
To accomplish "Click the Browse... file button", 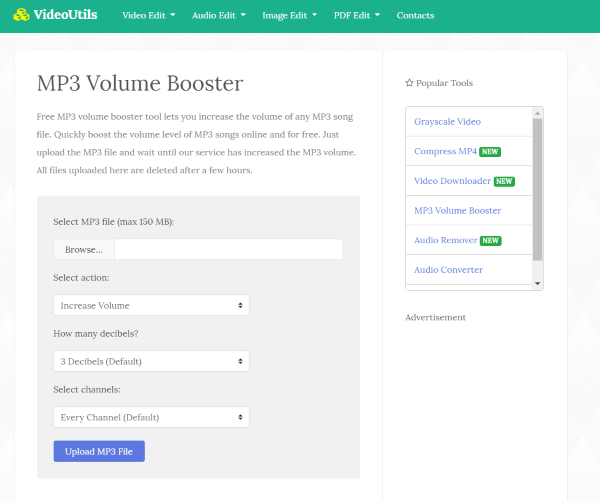I will pyautogui.click(x=84, y=250).
